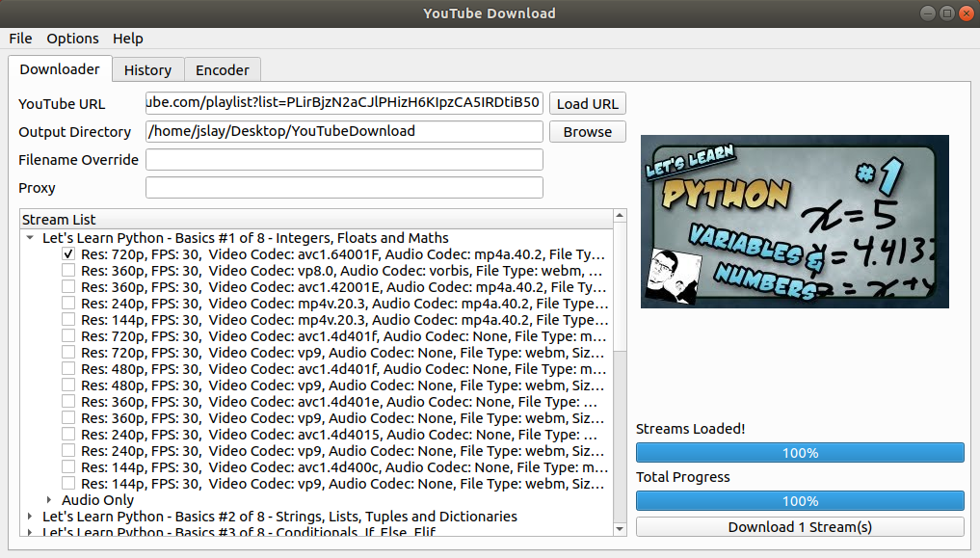Open the Options menu
The height and width of the screenshot is (558, 980).
[x=72, y=39]
